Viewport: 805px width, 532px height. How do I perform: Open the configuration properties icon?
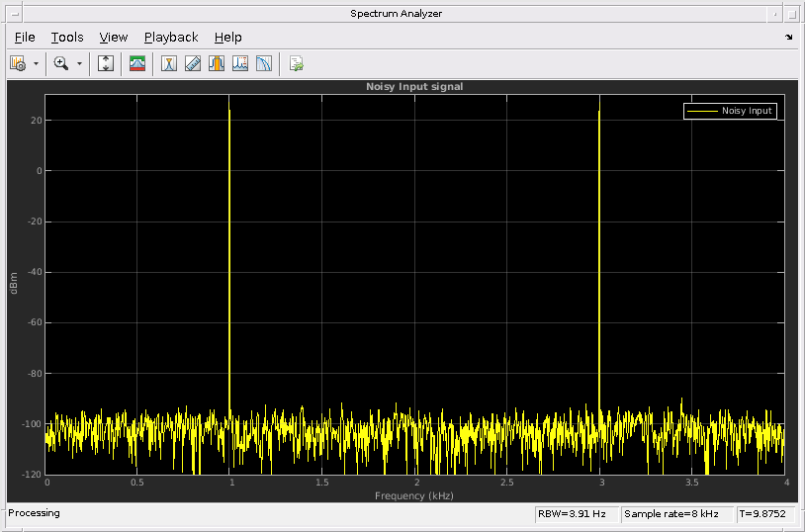click(x=18, y=63)
